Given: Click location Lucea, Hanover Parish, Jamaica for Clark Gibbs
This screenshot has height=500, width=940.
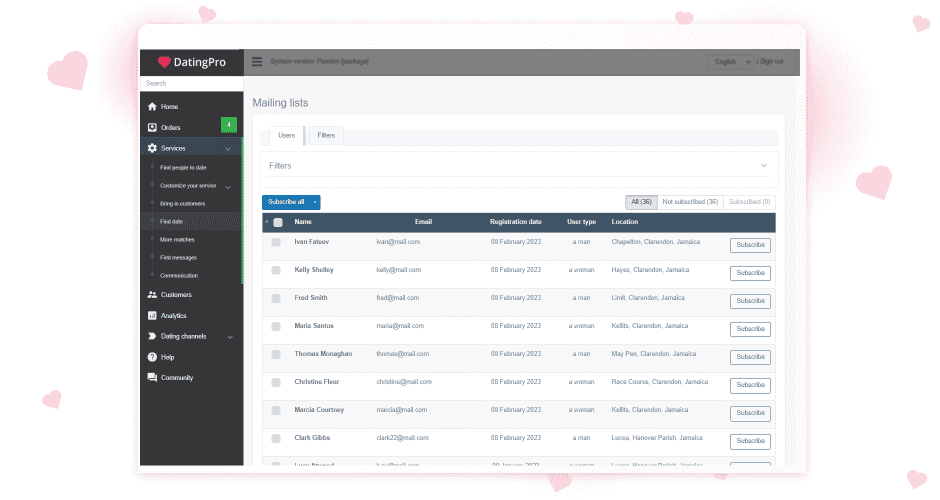Looking at the screenshot, I should pos(657,438).
